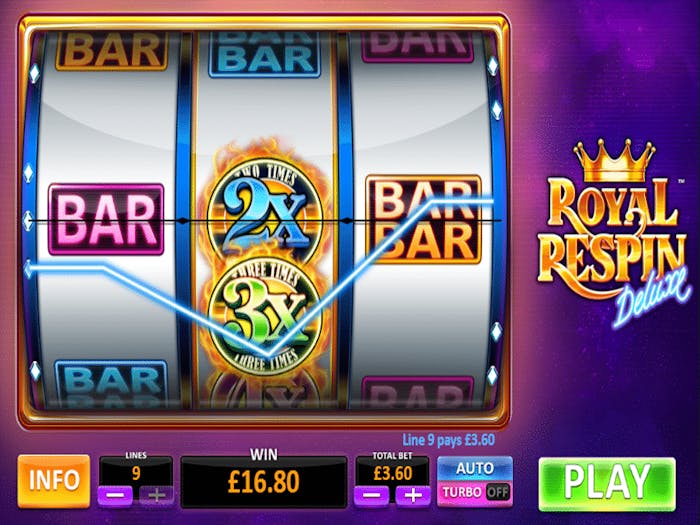The width and height of the screenshot is (700, 525).
Task: Decrease the number of lines
Action: coord(115,495)
